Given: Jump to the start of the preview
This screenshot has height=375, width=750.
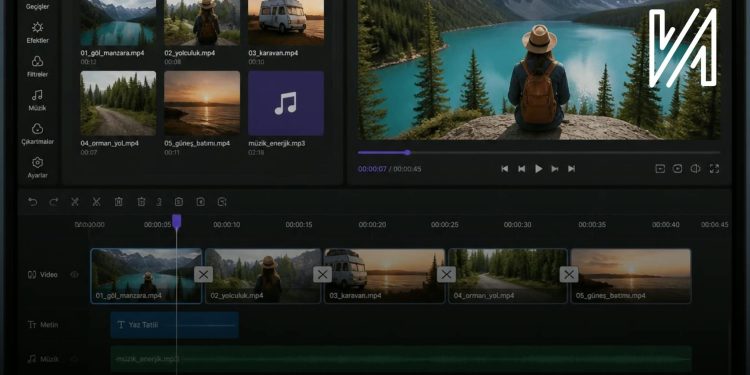Looking at the screenshot, I should [504, 169].
